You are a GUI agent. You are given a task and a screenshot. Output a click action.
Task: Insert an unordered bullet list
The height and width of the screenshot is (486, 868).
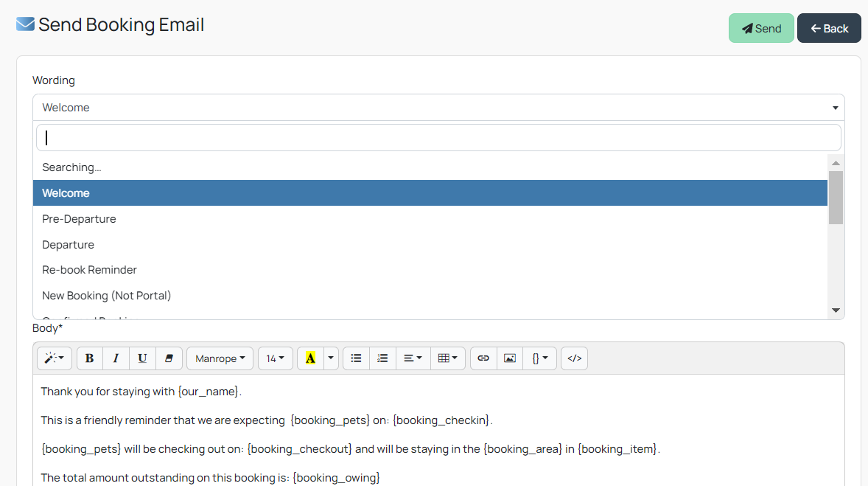356,358
